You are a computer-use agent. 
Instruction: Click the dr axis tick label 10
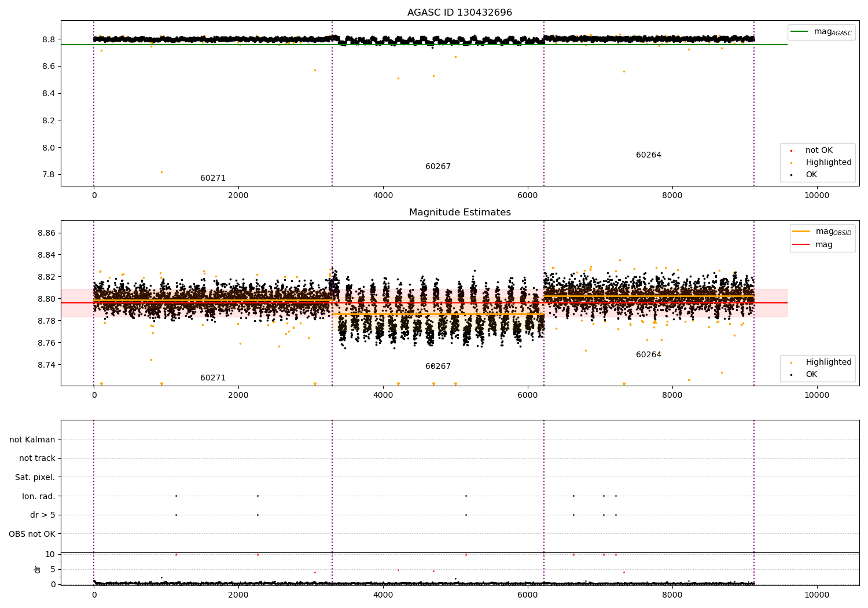tap(50, 555)
